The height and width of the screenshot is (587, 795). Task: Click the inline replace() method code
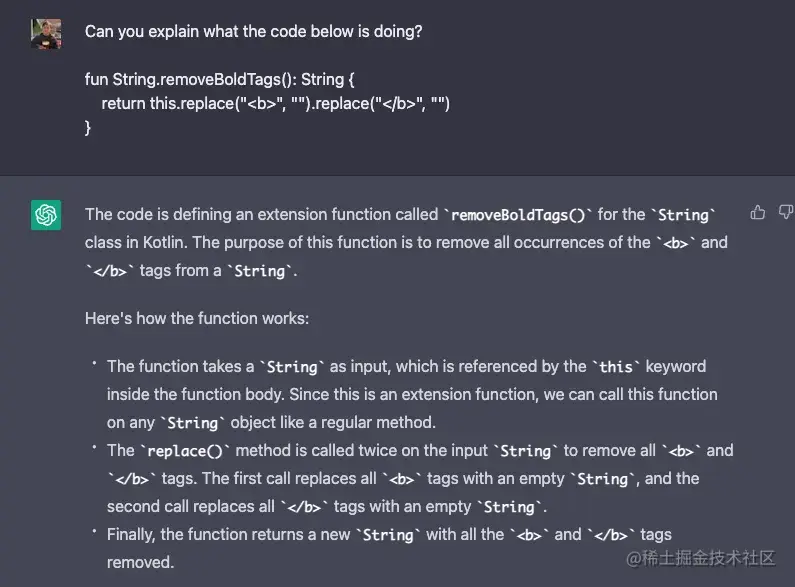tap(185, 451)
